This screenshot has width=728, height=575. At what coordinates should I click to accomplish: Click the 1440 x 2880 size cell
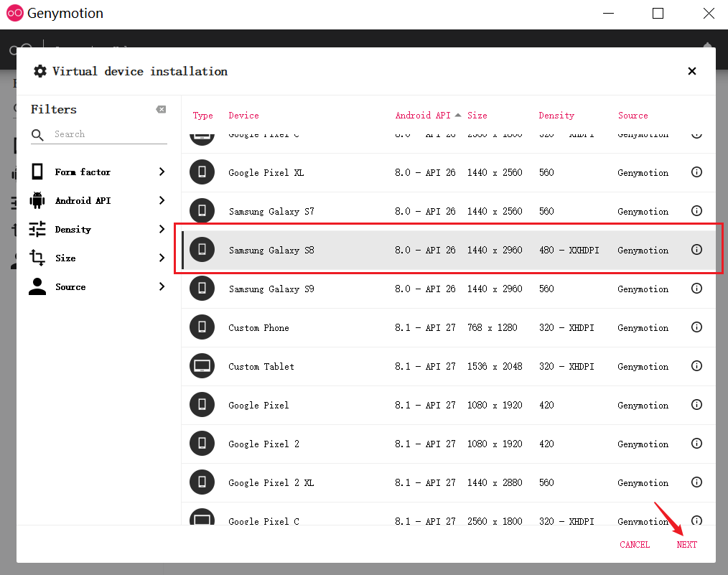click(495, 482)
